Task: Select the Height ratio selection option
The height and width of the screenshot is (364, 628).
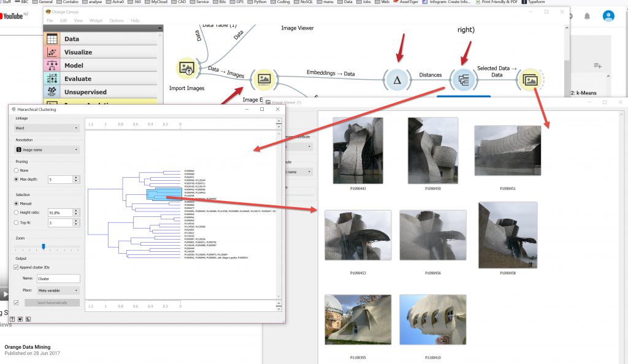Action: point(18,212)
